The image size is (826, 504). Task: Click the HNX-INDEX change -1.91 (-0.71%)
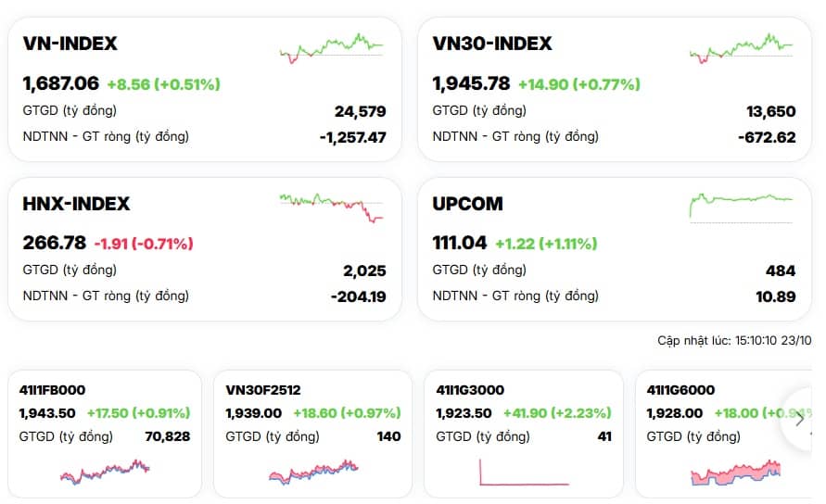click(x=144, y=244)
